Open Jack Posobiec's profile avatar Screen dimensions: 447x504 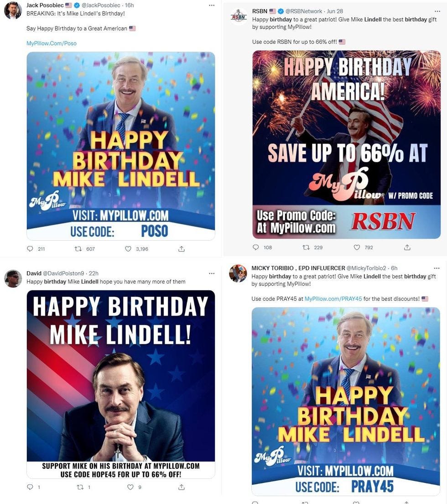pyautogui.click(x=13, y=10)
